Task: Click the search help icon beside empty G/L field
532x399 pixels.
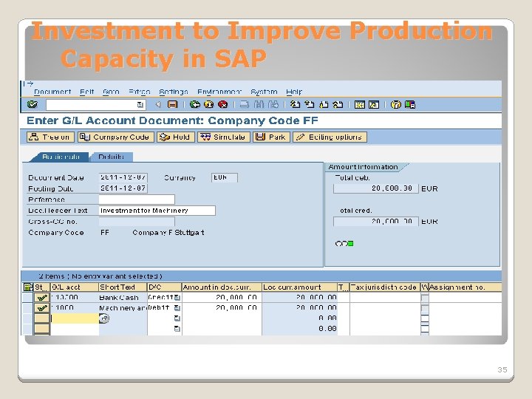Action: (x=104, y=318)
